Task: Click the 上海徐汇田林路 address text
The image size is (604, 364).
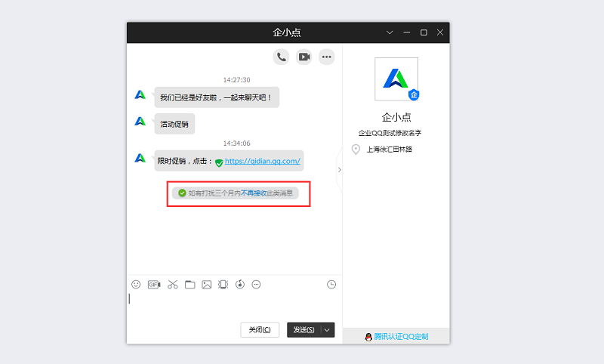Action: tap(389, 149)
